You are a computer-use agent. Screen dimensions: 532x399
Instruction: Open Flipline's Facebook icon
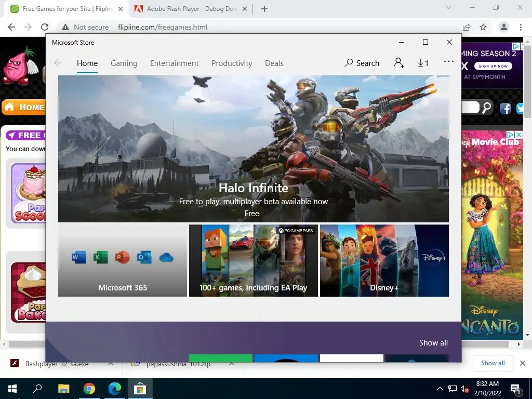[x=505, y=108]
